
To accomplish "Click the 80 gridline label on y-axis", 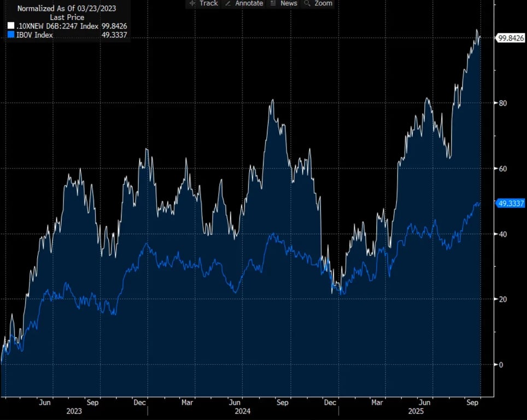I will 501,103.
